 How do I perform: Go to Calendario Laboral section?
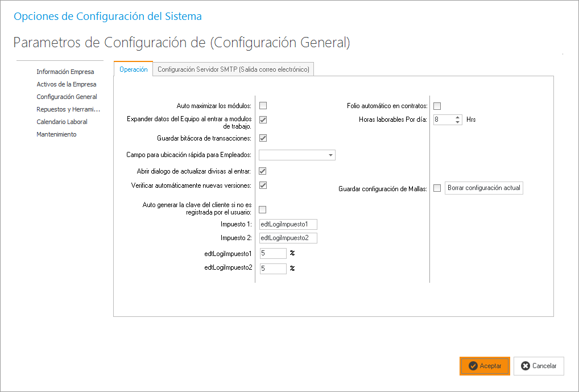click(x=62, y=122)
